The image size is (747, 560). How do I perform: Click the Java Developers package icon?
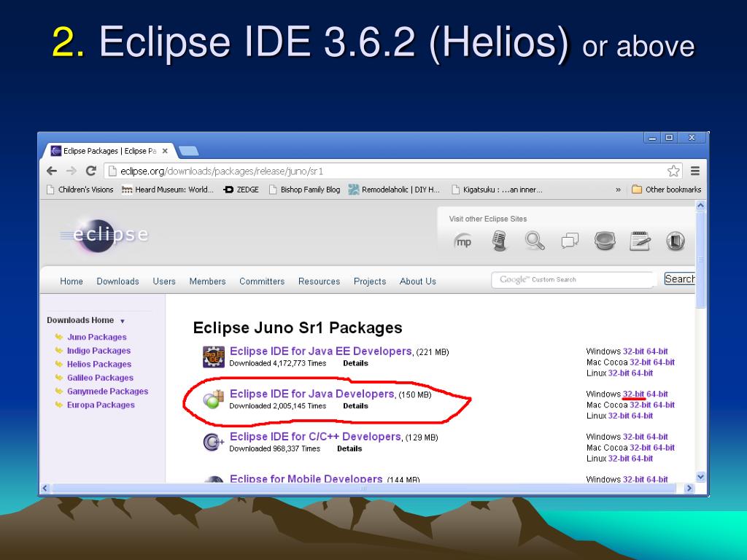point(213,399)
